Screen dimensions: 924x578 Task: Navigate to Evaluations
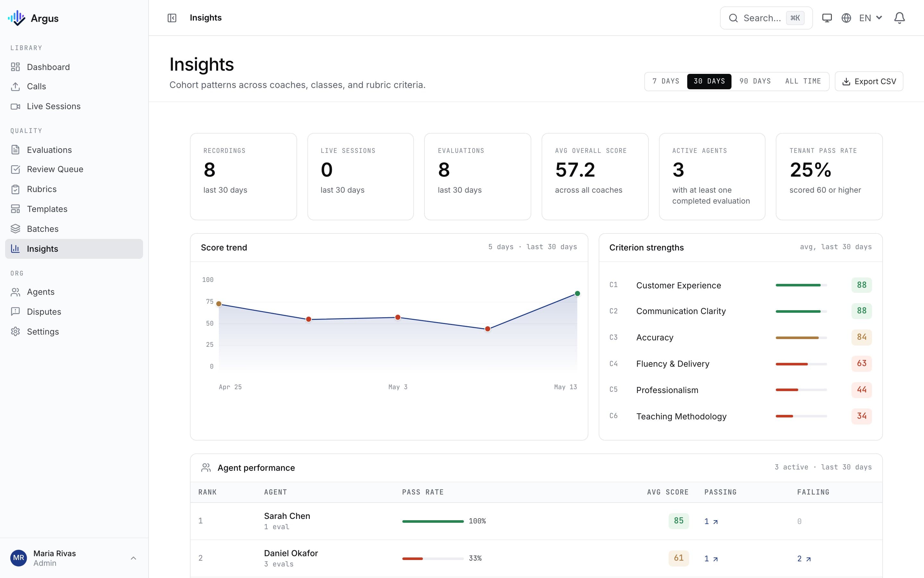[74, 150]
